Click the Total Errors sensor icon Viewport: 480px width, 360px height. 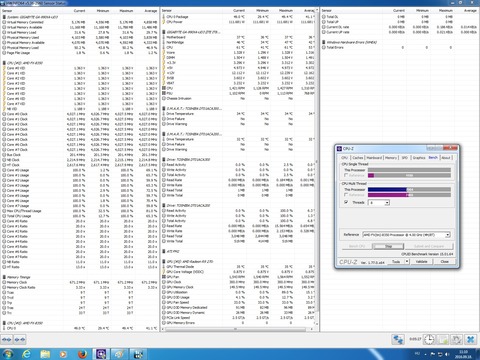324,47
